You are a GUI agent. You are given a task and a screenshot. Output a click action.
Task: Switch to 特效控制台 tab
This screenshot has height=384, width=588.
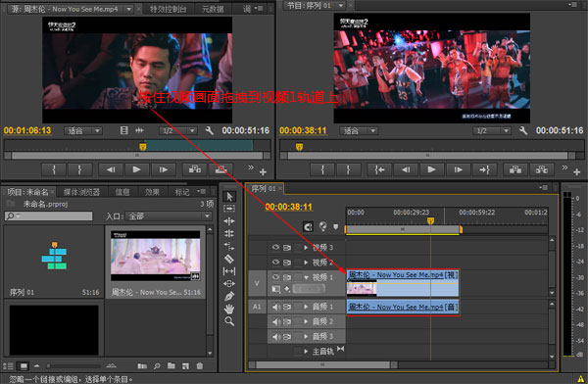coord(168,9)
